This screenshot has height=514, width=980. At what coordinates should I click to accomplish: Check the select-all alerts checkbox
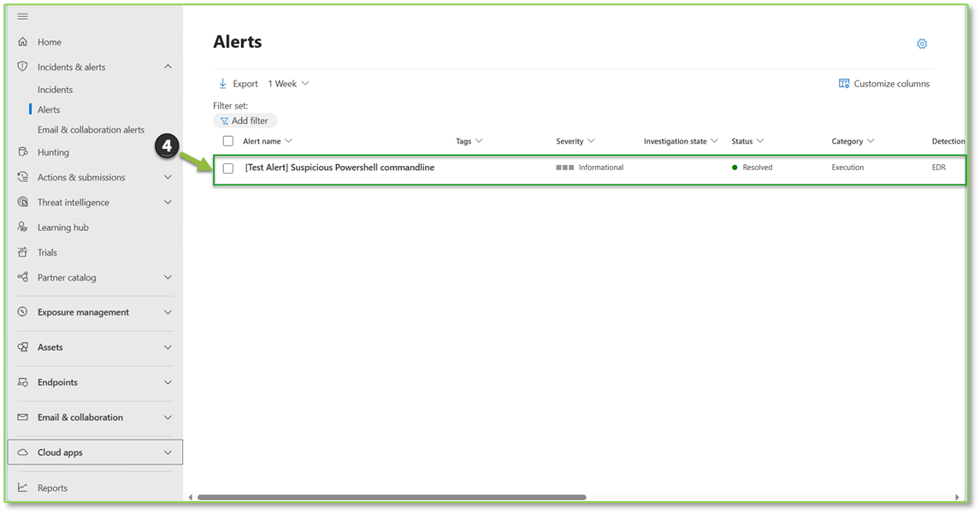coord(227,140)
